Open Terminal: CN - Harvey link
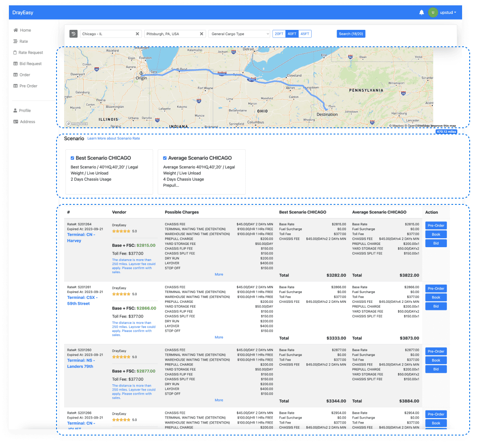 [x=81, y=238]
